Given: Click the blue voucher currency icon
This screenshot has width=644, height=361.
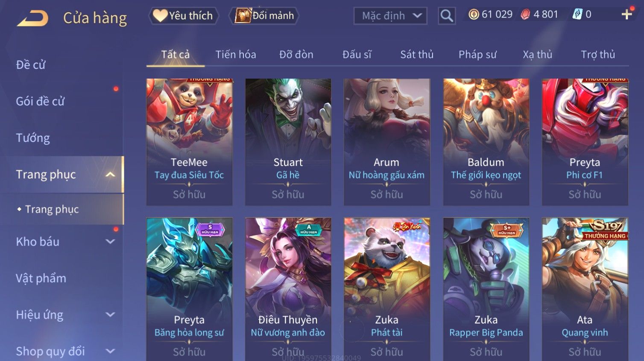Looking at the screenshot, I should coord(577,14).
